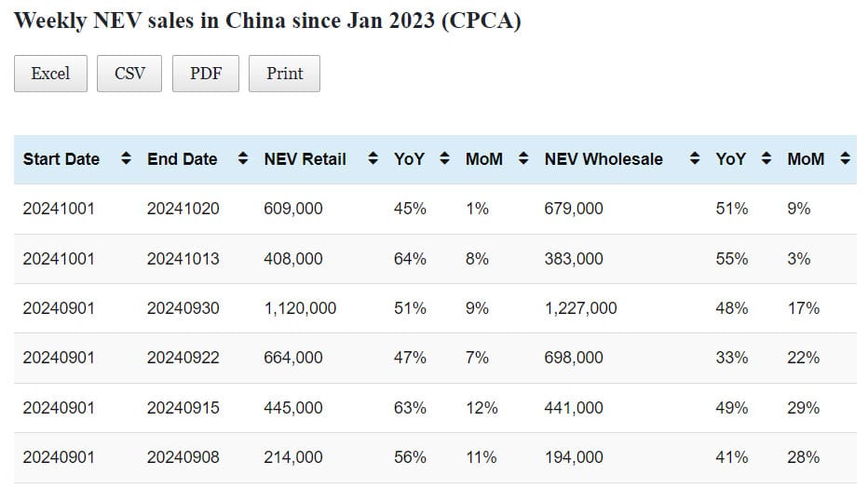Download the data using the CSV button

(x=129, y=74)
